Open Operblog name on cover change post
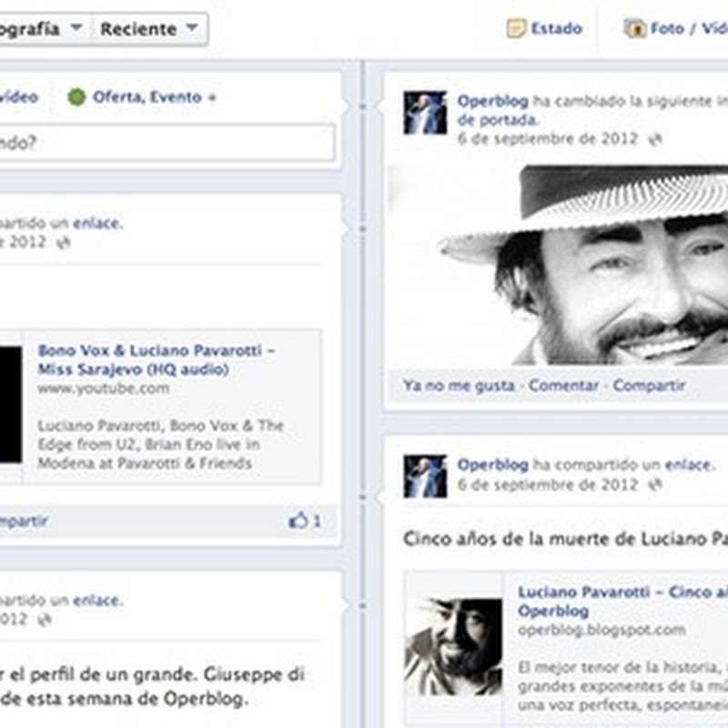Viewport: 728px width, 728px height. point(492,101)
